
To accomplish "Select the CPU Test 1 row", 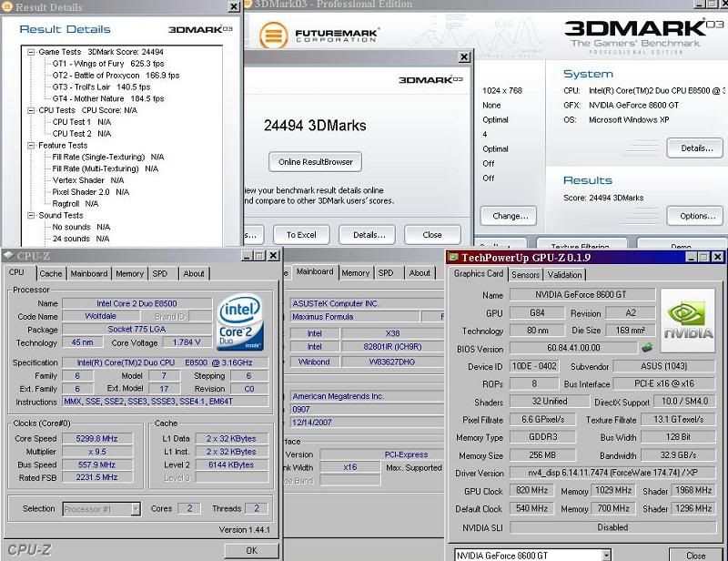I will click(82, 122).
